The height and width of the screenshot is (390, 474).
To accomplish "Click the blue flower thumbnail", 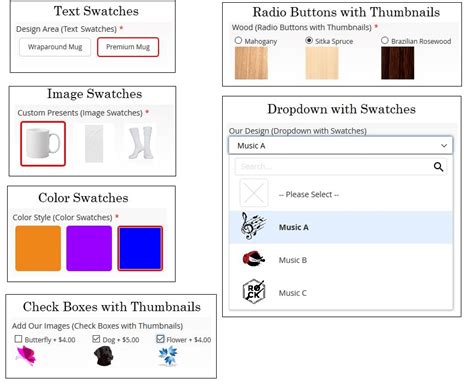I will (x=168, y=356).
